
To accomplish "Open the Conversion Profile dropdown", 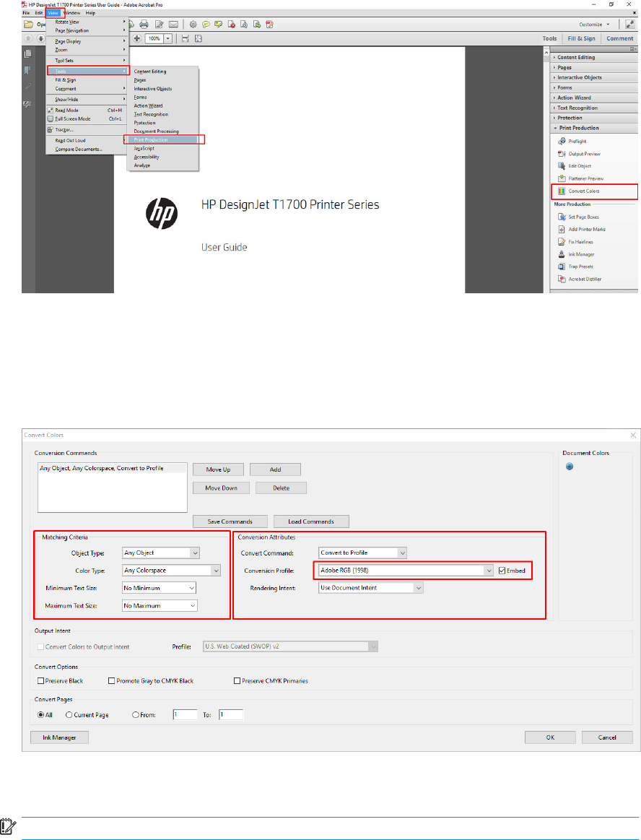I will coord(406,571).
